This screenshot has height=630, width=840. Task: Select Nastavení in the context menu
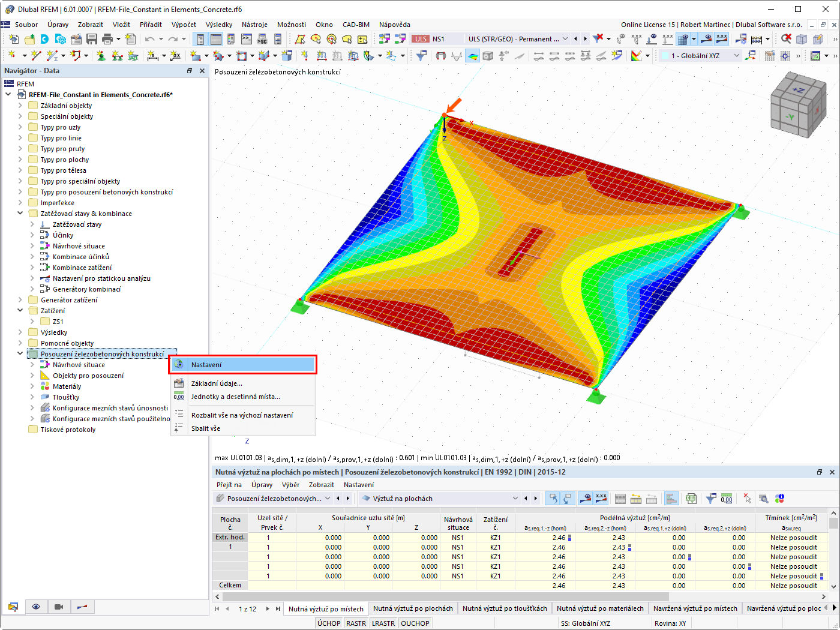[x=242, y=365]
